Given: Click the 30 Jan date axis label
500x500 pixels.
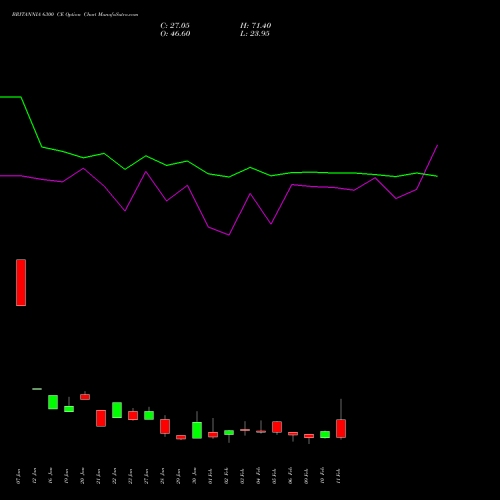Looking at the screenshot, I should [x=194, y=476].
